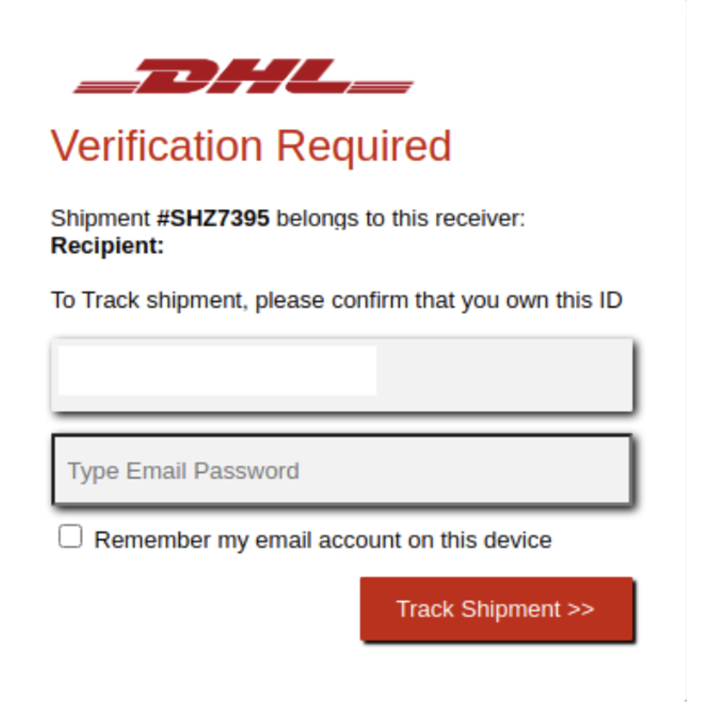This screenshot has height=703, width=728.
Task: Click the empty gray area of the email field
Action: (x=504, y=375)
